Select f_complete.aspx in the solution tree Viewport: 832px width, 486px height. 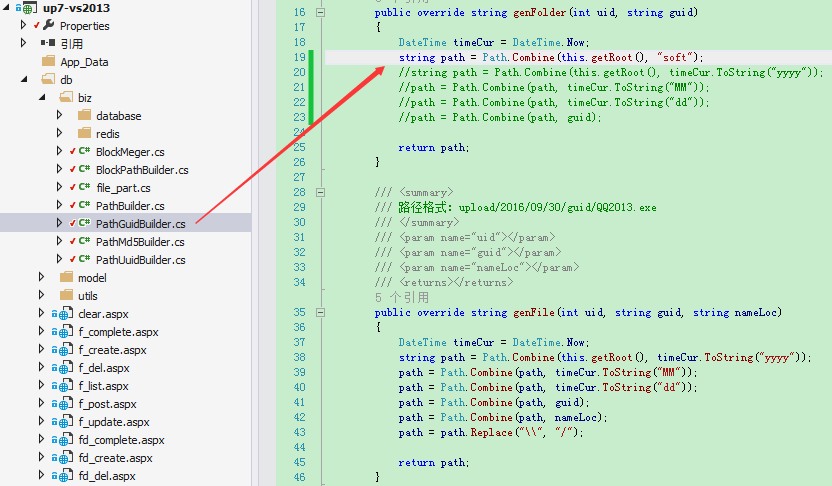point(118,332)
